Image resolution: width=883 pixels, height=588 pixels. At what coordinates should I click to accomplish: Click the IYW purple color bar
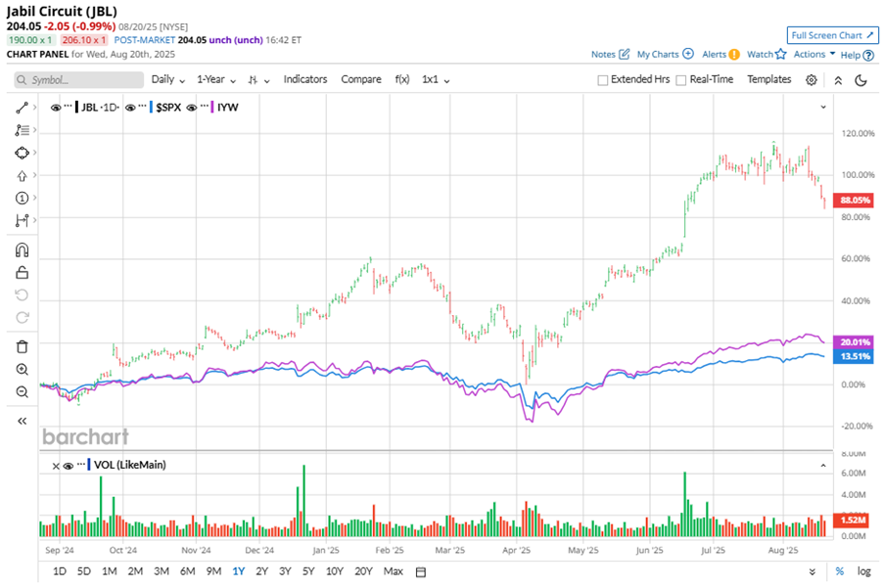[212, 107]
